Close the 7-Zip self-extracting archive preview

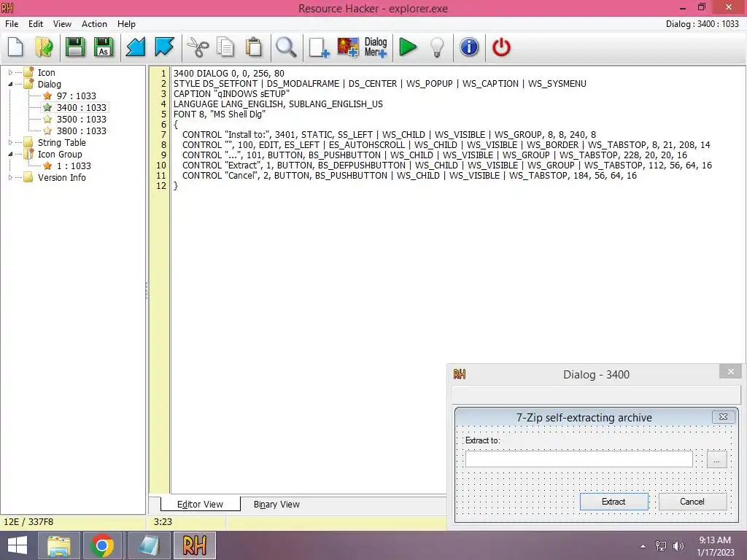click(x=723, y=416)
